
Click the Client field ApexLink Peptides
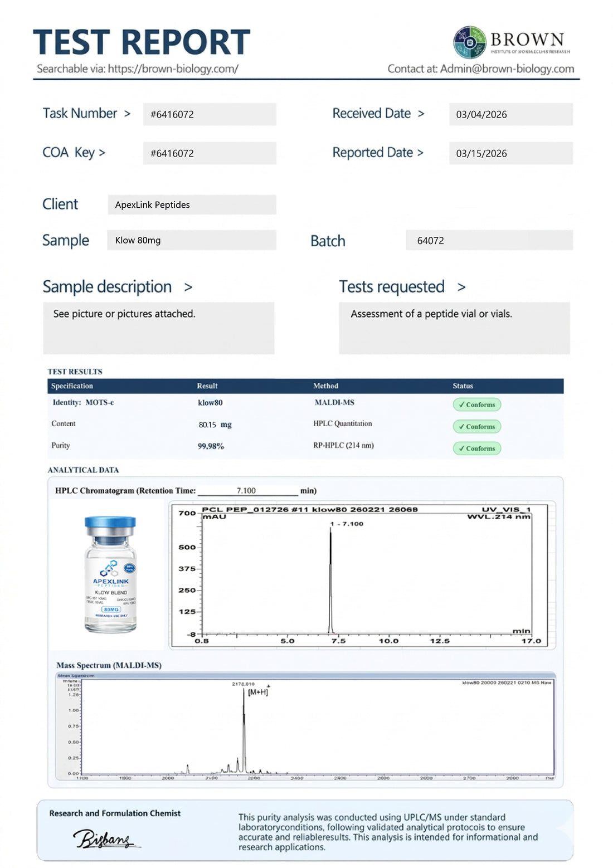point(192,204)
